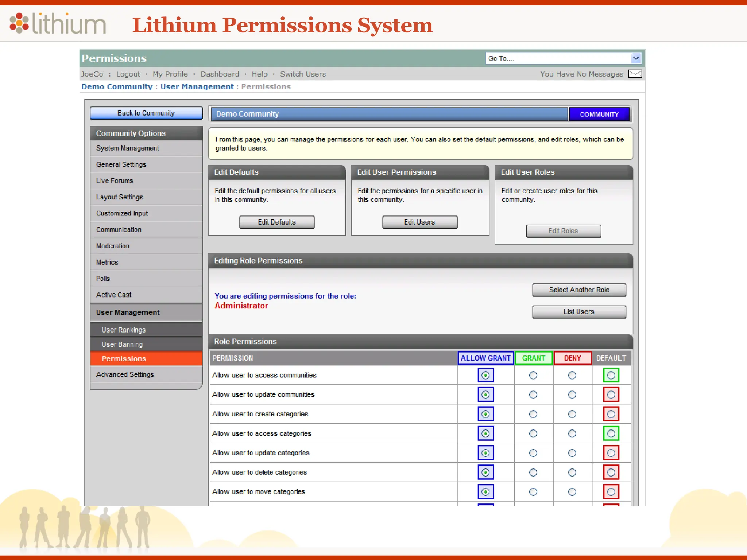Click the Edit Roles button
Image resolution: width=747 pixels, height=560 pixels.
564,231
